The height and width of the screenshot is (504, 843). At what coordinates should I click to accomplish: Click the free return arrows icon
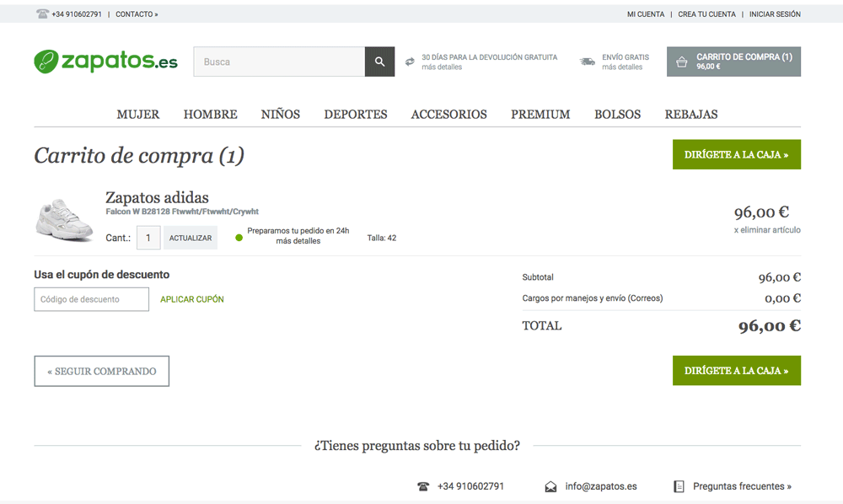tap(410, 62)
